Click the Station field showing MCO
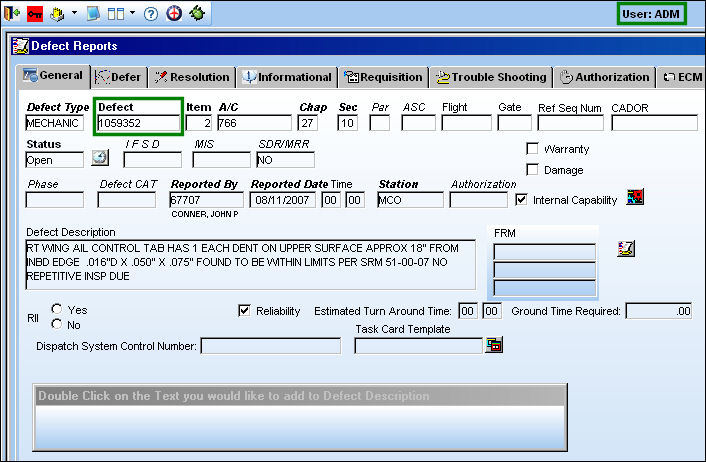This screenshot has width=706, height=462. (410, 200)
